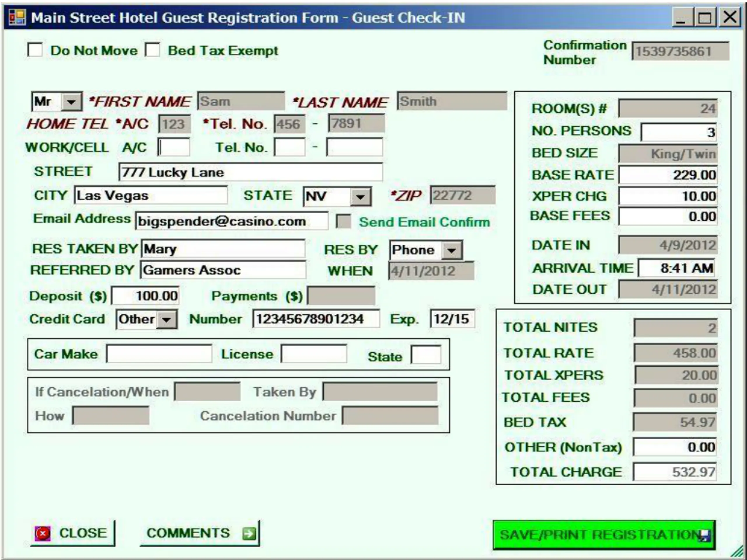Viewport: 747px width, 560px height.
Task: Click the app icon in the title bar
Action: click(x=17, y=17)
